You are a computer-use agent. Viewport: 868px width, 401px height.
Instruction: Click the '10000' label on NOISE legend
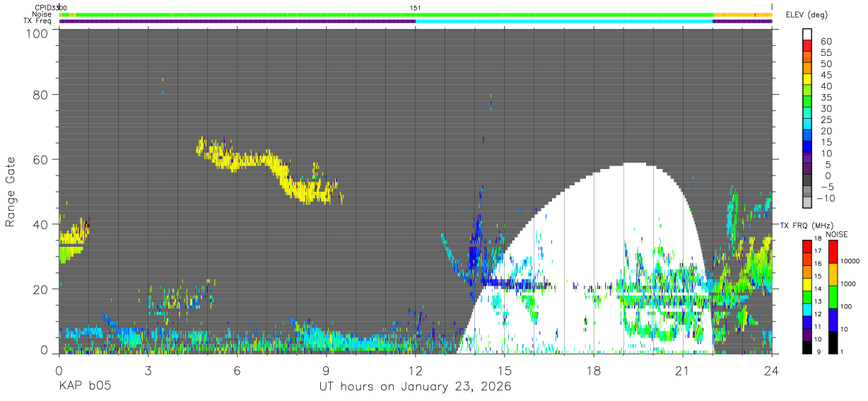coord(850,260)
